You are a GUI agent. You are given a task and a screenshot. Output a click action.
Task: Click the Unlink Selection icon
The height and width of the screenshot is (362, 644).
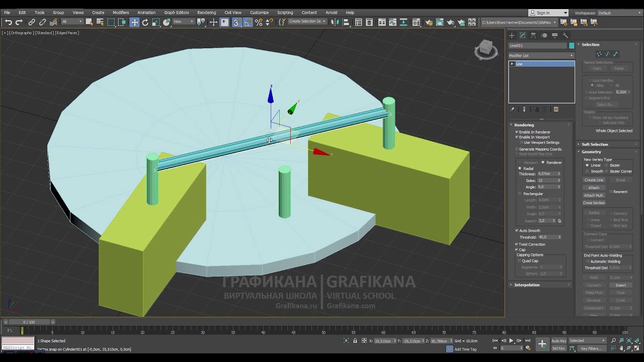(x=43, y=22)
